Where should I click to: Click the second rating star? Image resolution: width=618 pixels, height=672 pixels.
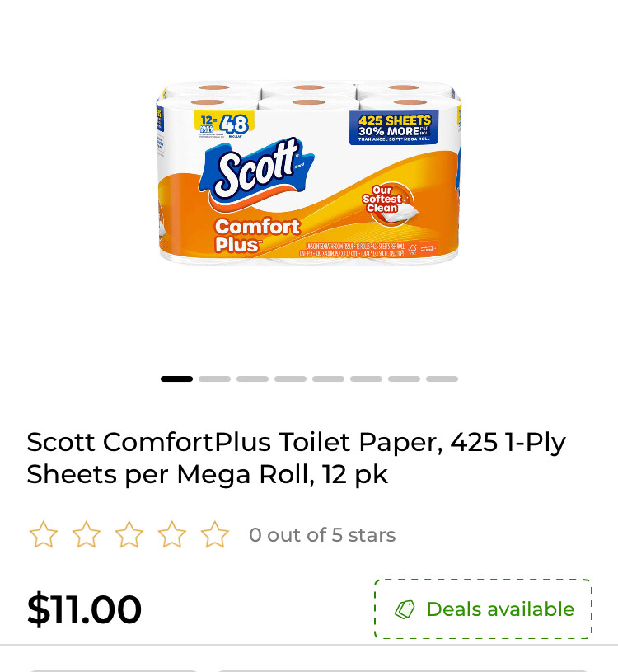coord(86,534)
